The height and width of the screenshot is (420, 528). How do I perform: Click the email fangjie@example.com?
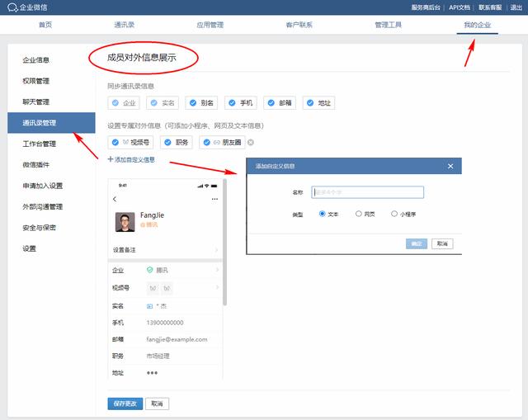point(177,339)
